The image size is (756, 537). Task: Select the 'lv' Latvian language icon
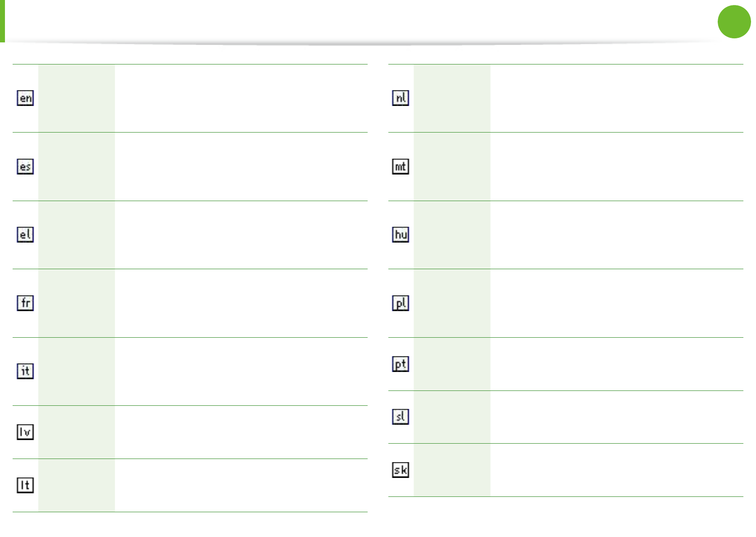point(25,432)
